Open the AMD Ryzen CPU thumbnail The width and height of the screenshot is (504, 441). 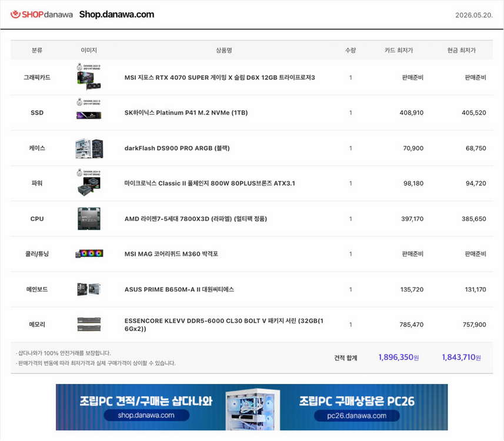coord(89,219)
